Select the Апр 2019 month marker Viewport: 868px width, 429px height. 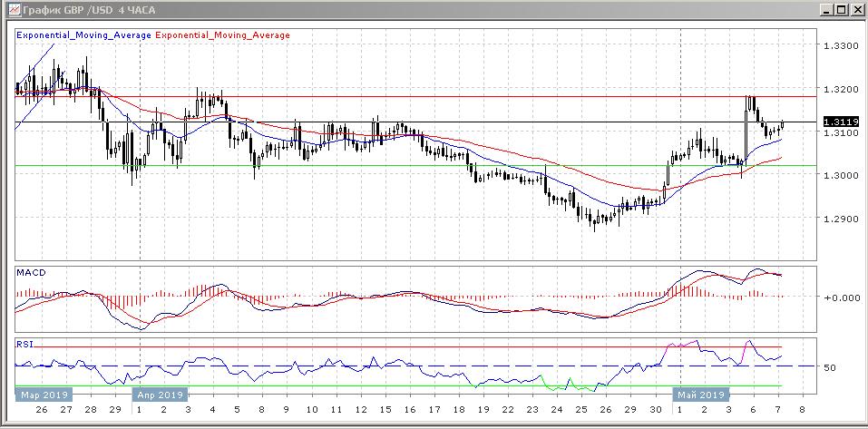point(159,395)
